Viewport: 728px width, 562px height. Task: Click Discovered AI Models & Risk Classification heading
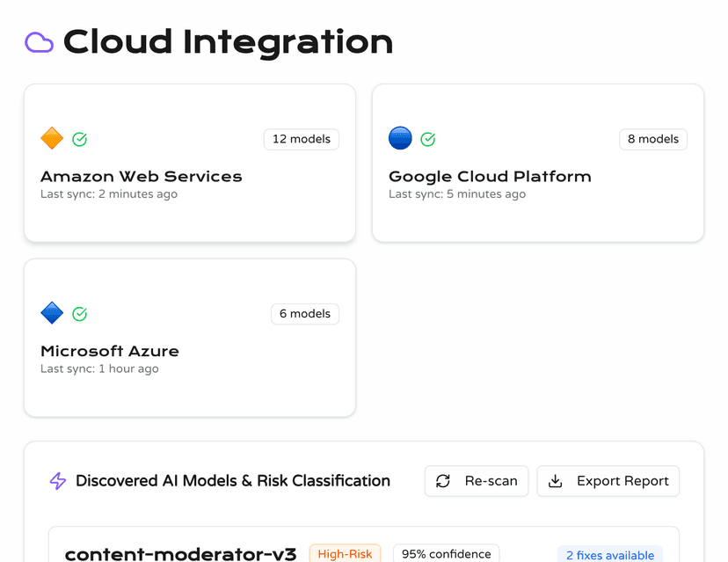pyautogui.click(x=233, y=481)
